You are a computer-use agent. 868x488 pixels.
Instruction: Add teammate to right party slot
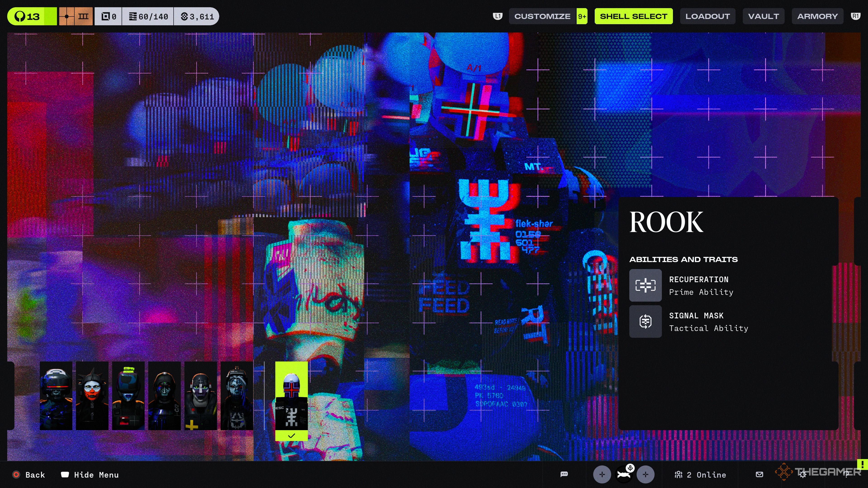645,474
